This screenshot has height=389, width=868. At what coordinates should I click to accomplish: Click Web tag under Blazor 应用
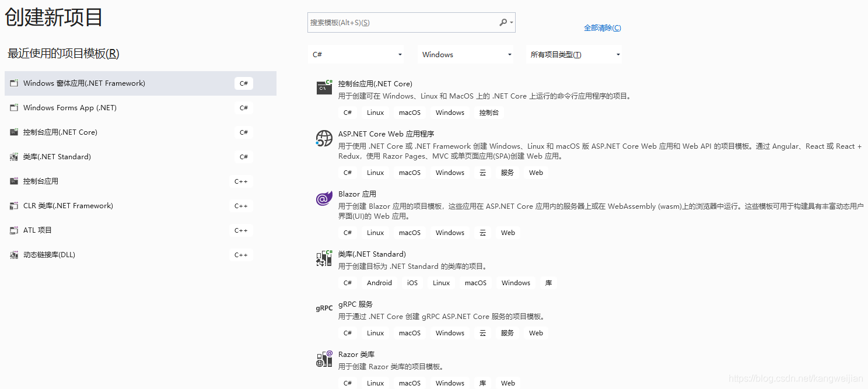508,233
